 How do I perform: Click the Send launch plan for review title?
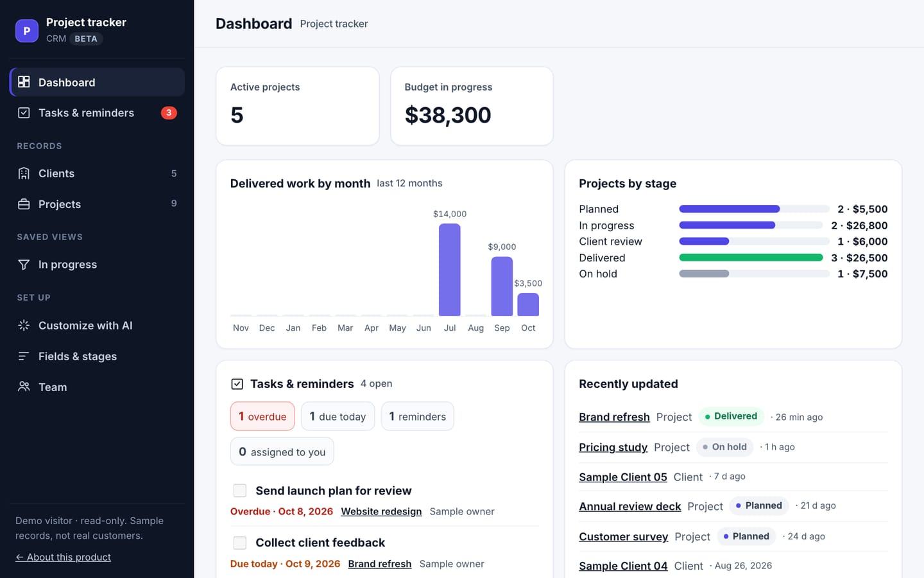334,491
